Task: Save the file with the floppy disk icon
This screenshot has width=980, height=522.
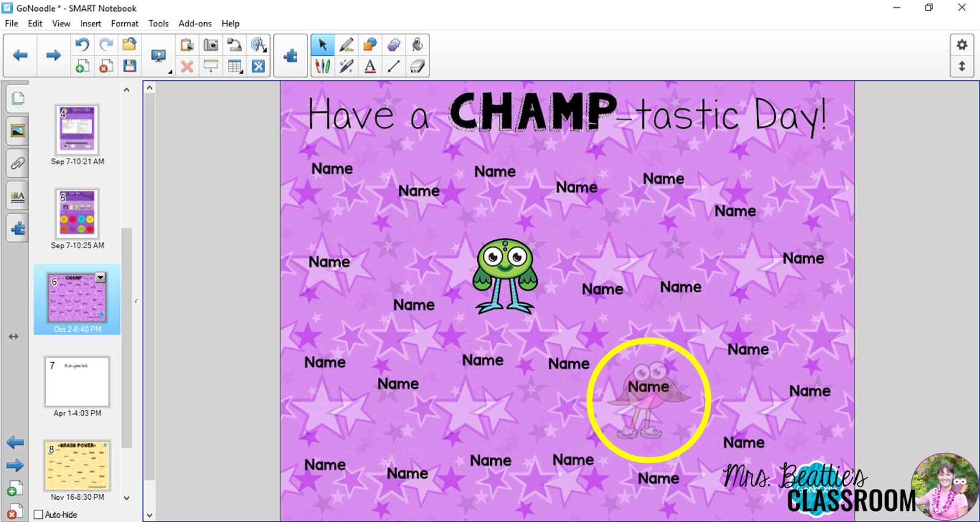Action: pos(129,66)
